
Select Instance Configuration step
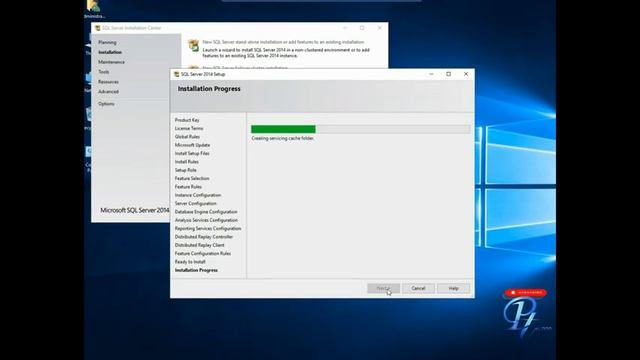click(x=198, y=195)
